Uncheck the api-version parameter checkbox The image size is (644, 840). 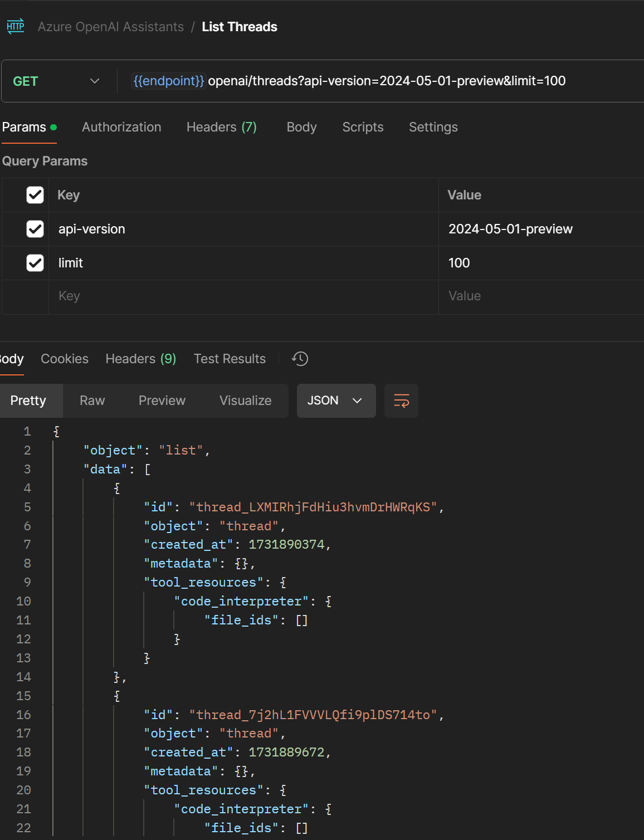click(x=35, y=229)
